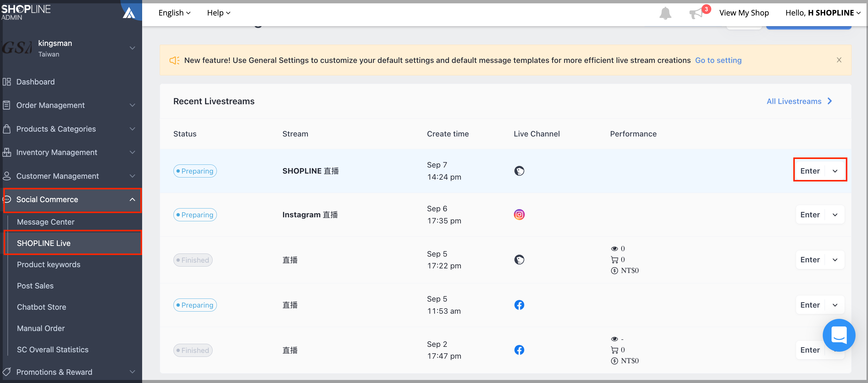Viewport: 868px width, 383px height.
Task: Click Facebook icon for Sep 2 17:47 stream
Action: pos(519,350)
